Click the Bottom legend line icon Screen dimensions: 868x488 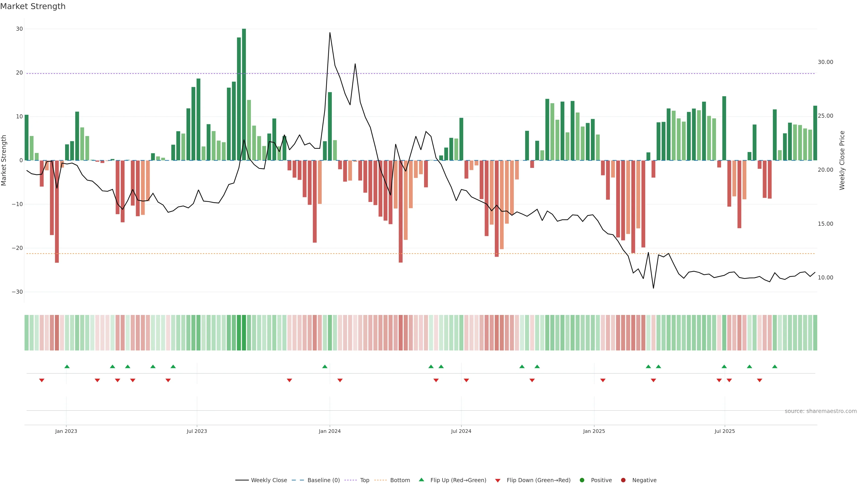380,480
